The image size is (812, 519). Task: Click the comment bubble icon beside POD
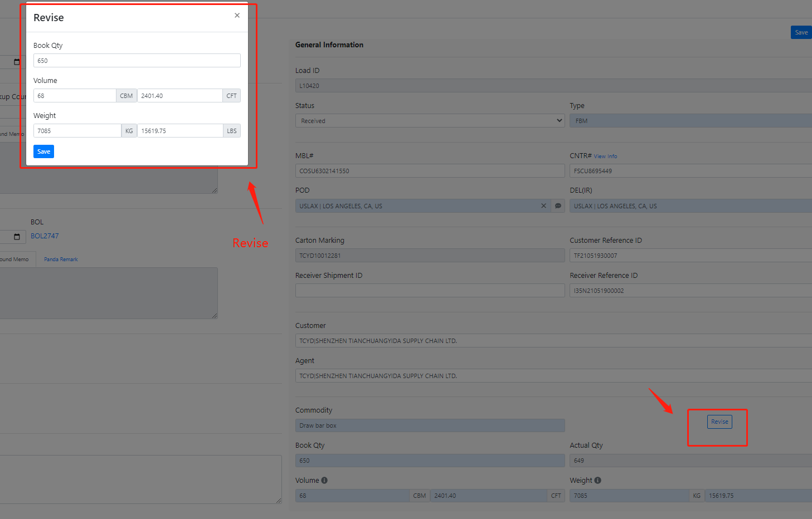click(x=558, y=206)
